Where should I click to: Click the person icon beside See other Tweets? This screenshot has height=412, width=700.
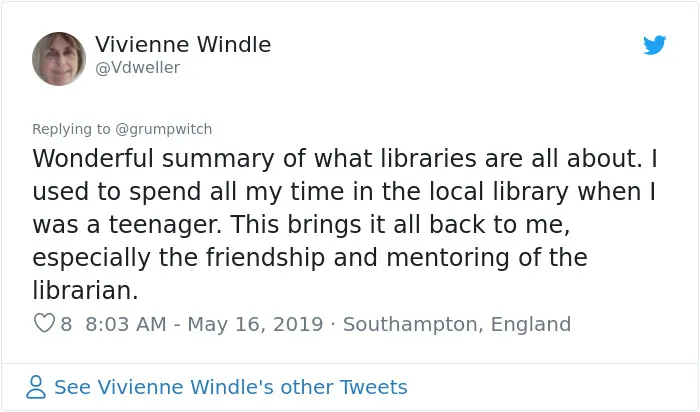coord(36,387)
